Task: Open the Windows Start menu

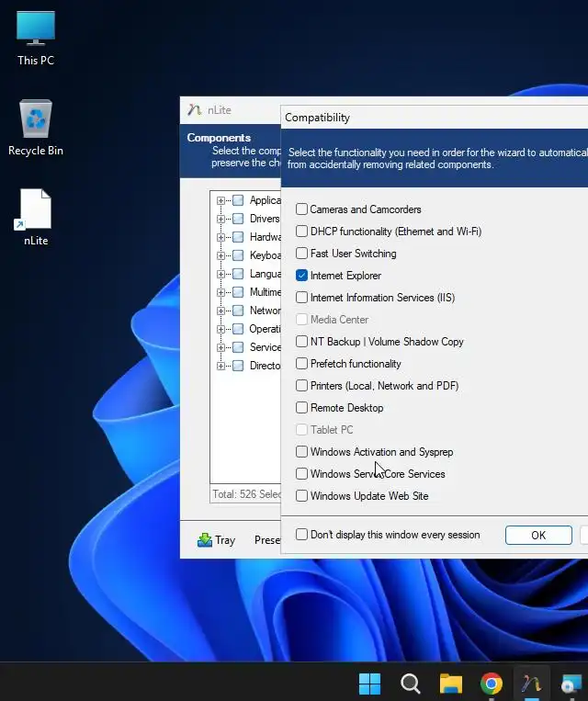Action: 369,684
